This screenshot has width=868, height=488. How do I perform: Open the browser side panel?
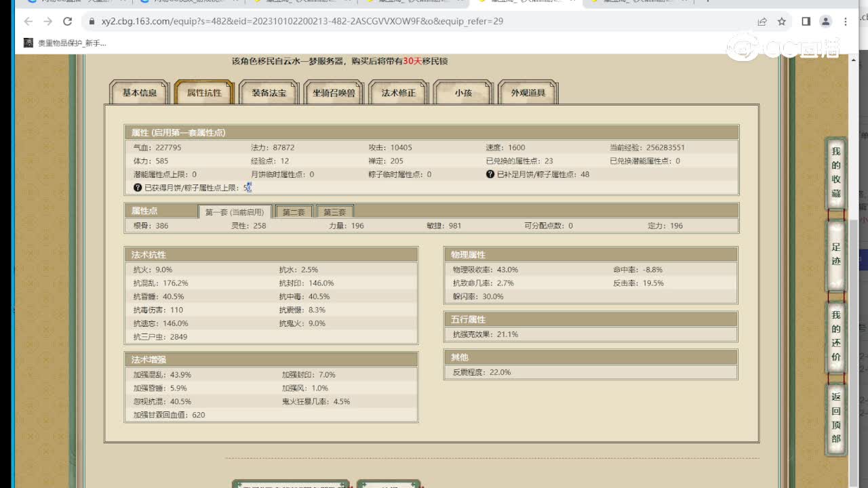tap(806, 21)
